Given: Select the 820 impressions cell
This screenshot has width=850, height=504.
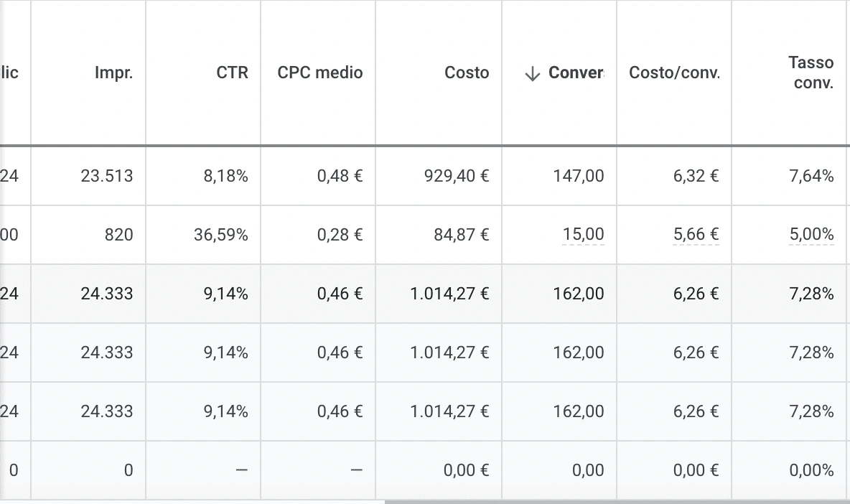Looking at the screenshot, I should point(88,235).
